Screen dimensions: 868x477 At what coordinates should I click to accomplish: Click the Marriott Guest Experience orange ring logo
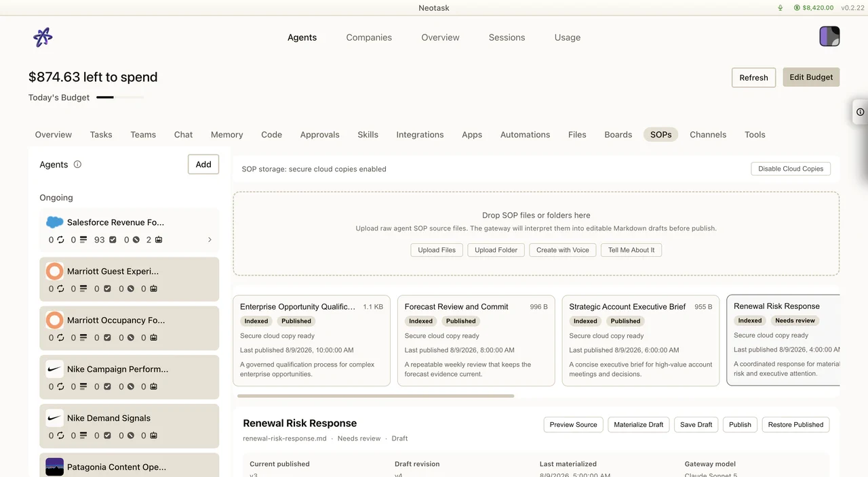click(x=55, y=271)
